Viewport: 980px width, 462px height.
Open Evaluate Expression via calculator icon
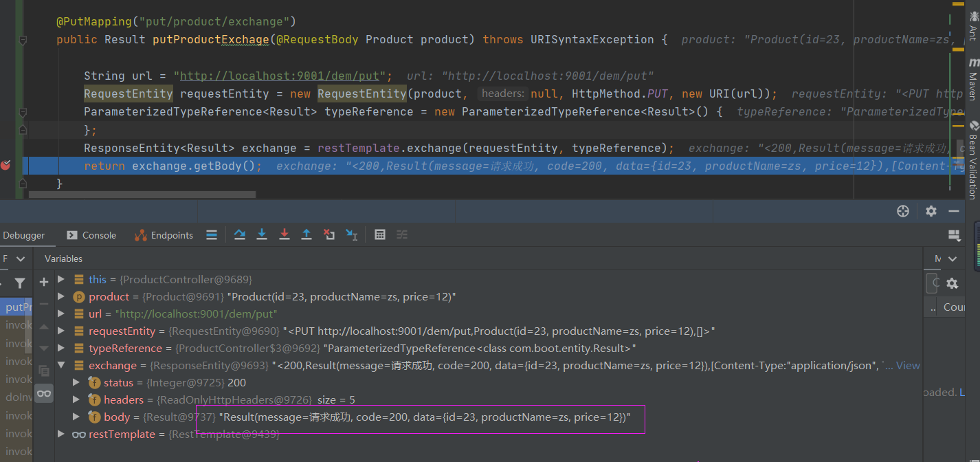point(379,235)
